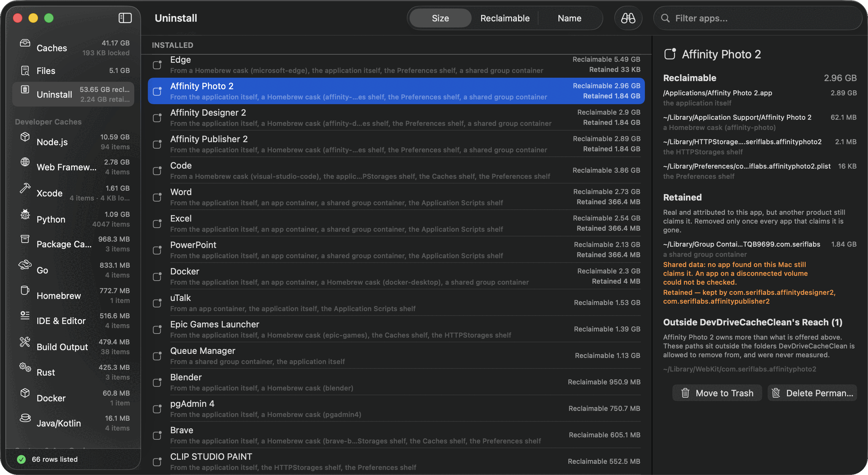The height and width of the screenshot is (475, 868).
Task: Click the Move to Trash button
Action: (x=717, y=393)
